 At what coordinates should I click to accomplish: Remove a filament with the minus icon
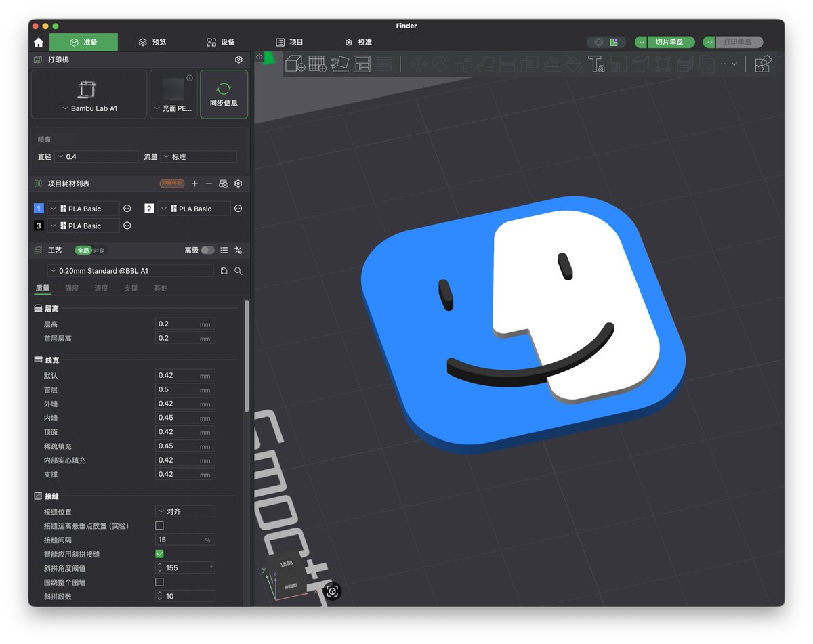coord(209,184)
